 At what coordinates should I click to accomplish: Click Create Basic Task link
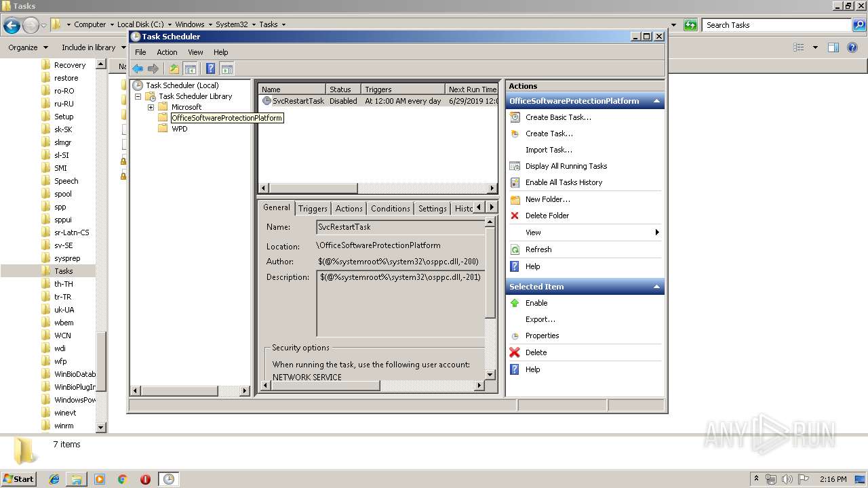point(558,117)
